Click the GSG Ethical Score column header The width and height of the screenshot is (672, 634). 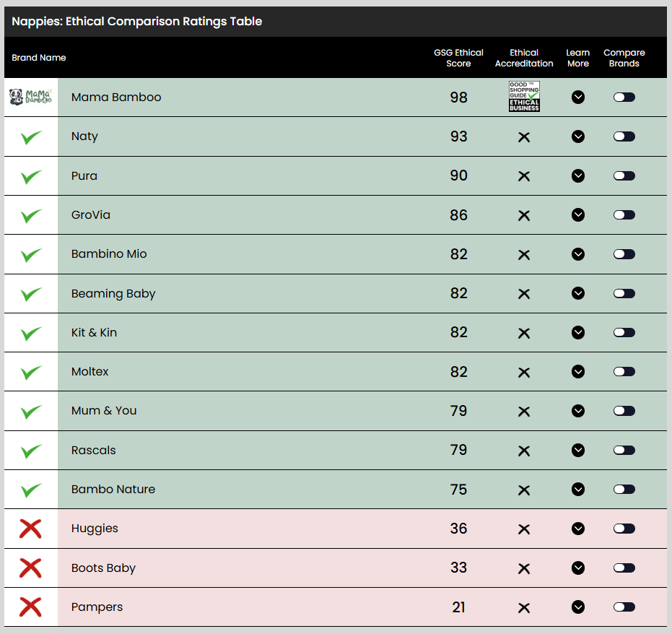(458, 58)
